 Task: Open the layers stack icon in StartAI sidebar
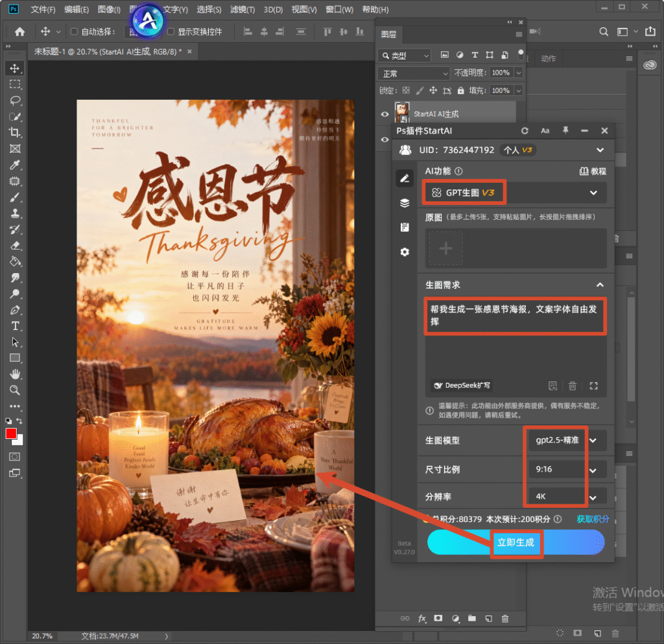point(405,203)
